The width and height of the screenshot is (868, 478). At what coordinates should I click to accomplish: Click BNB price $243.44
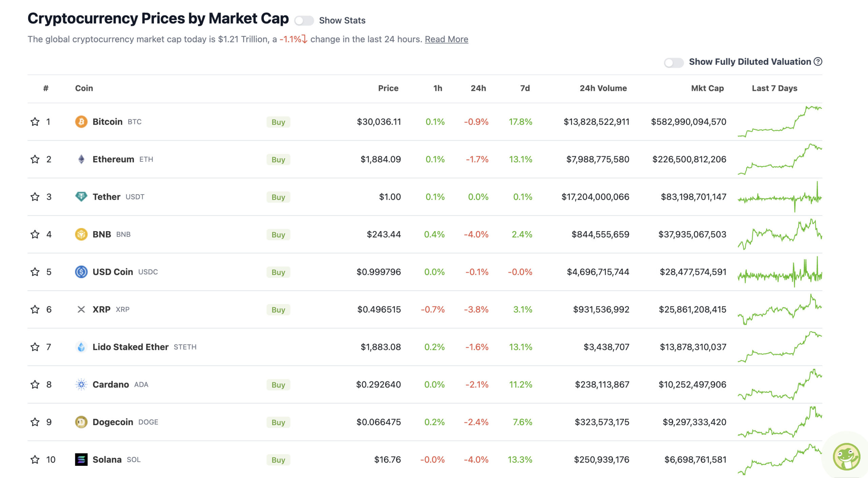coord(384,235)
